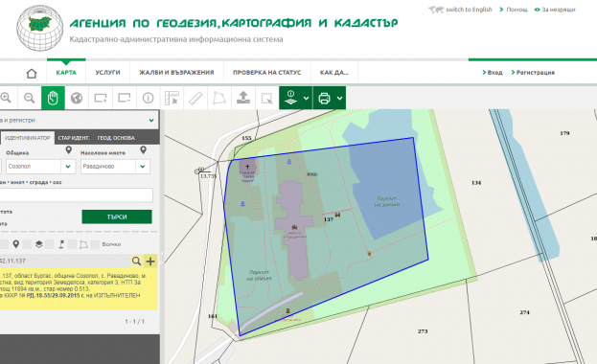Tick the Всички checkbox
Screen dimensions: 597x364
click(95, 244)
